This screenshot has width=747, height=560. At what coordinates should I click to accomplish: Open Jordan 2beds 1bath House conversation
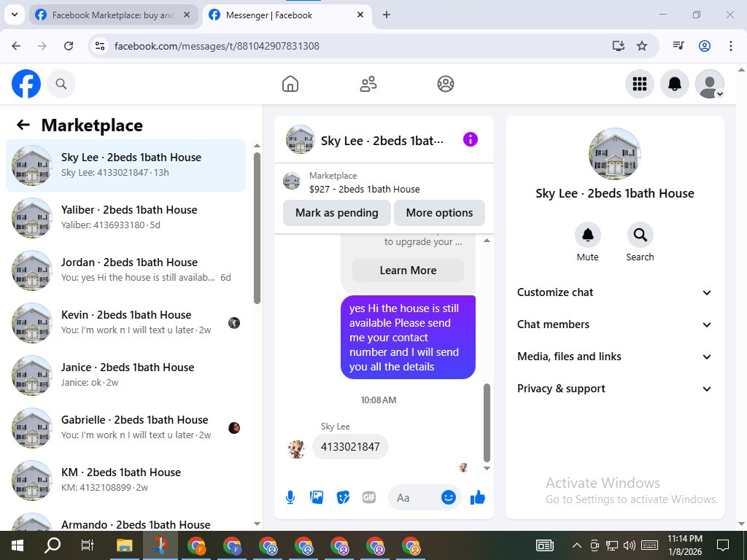pyautogui.click(x=125, y=270)
